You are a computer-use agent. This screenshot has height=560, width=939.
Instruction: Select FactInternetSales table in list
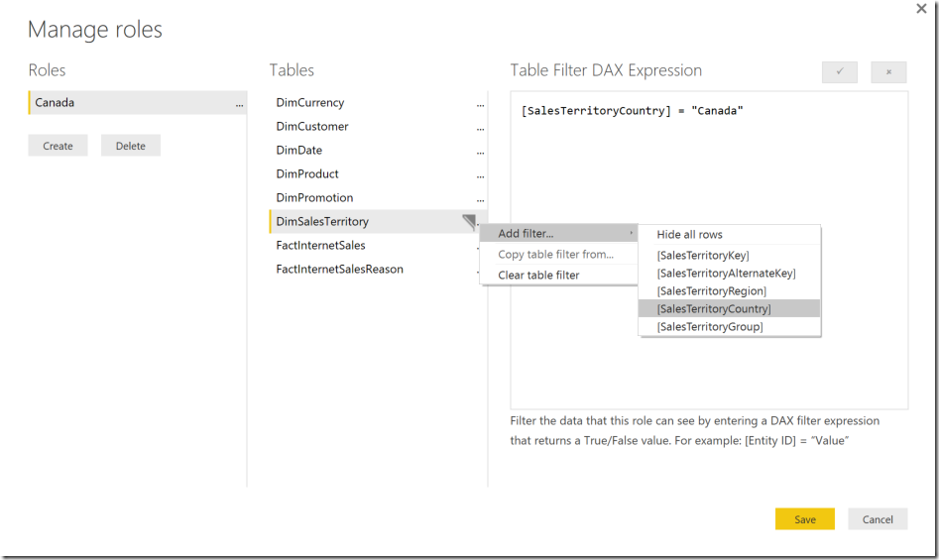click(x=320, y=245)
